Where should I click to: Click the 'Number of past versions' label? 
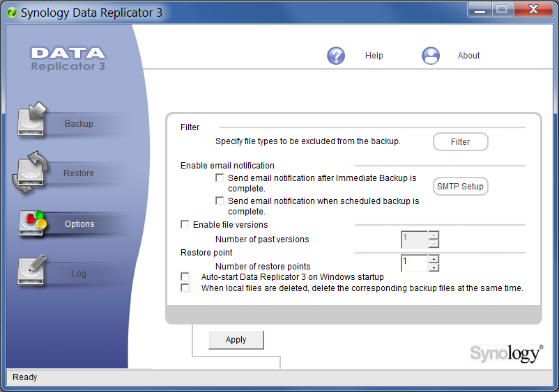point(262,240)
